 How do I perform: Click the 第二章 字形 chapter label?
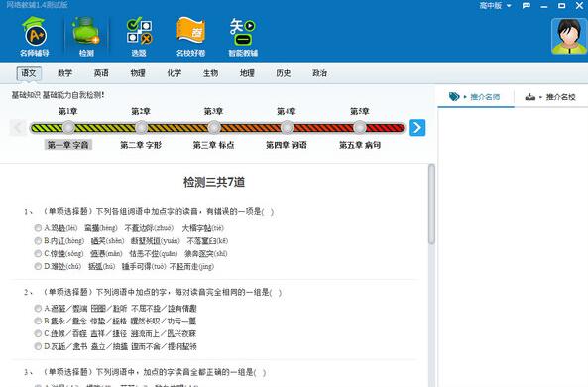click(x=141, y=145)
